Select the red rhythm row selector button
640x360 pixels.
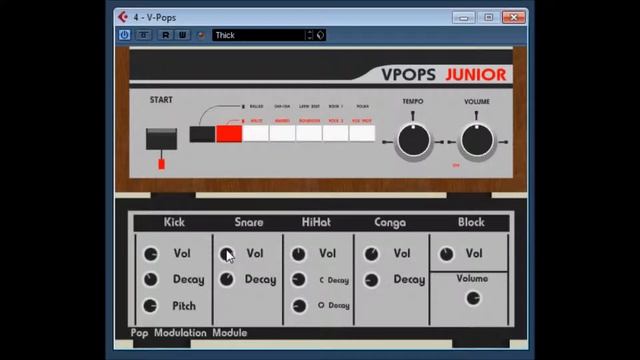[229, 134]
